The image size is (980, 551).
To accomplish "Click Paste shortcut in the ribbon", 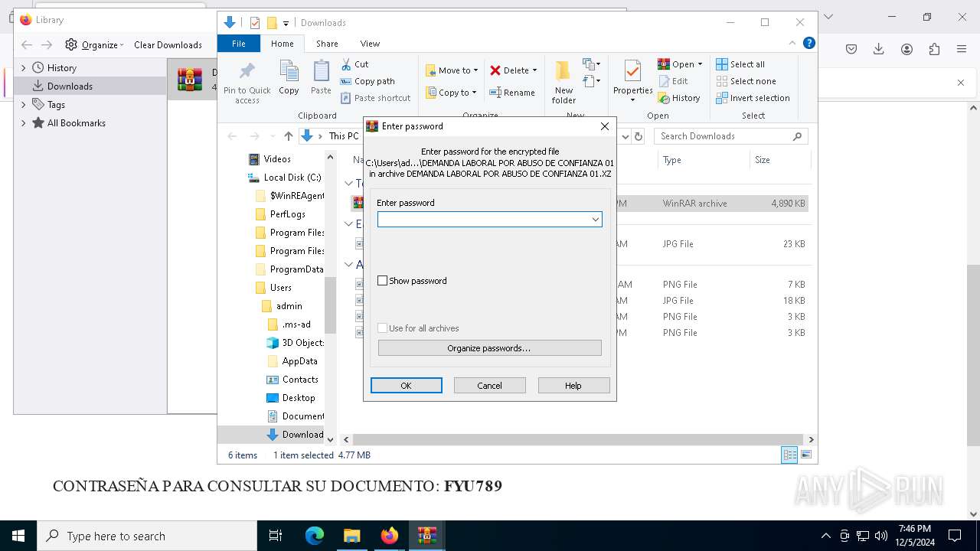I will point(375,98).
